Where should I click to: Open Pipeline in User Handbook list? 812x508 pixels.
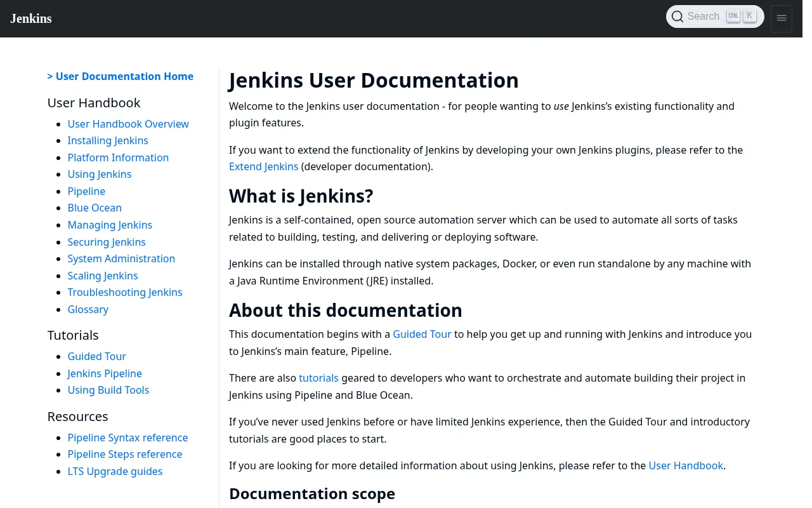pos(86,191)
